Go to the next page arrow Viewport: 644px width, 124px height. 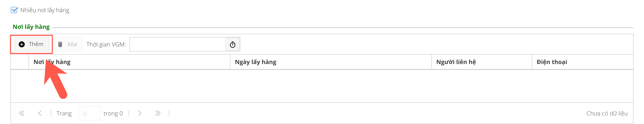point(140,113)
